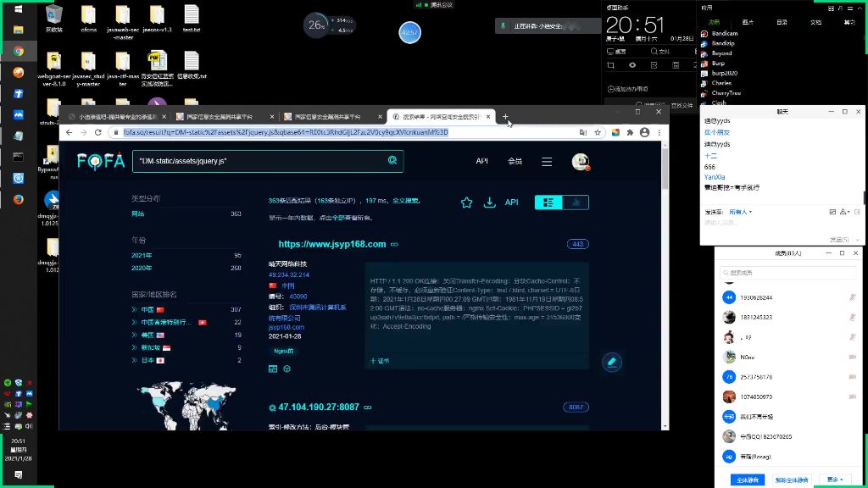
Task: Click the eye icon in desktop assistant
Action: [x=632, y=65]
